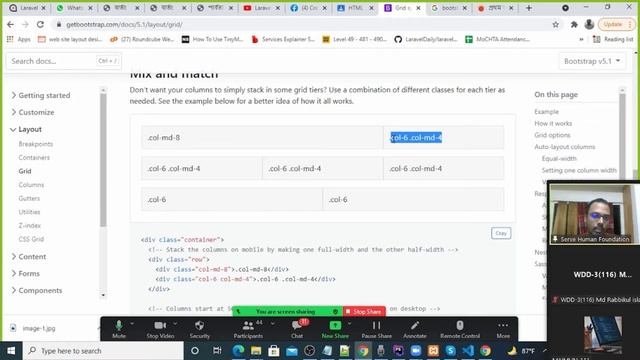
Task: Pause the Zoom screen share
Action: tap(376, 329)
